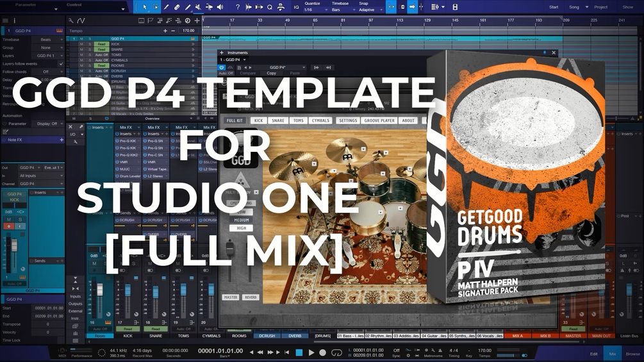Toggle the Loop button in transport
Screen dimensions: 644x362
pos(337,352)
